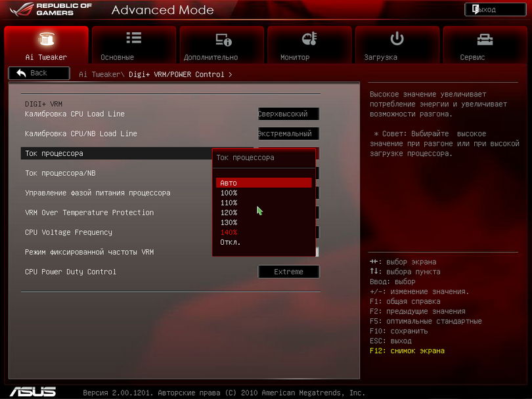Select Откл. to disable processor current
Screen dimensions: 532x399
point(231,242)
